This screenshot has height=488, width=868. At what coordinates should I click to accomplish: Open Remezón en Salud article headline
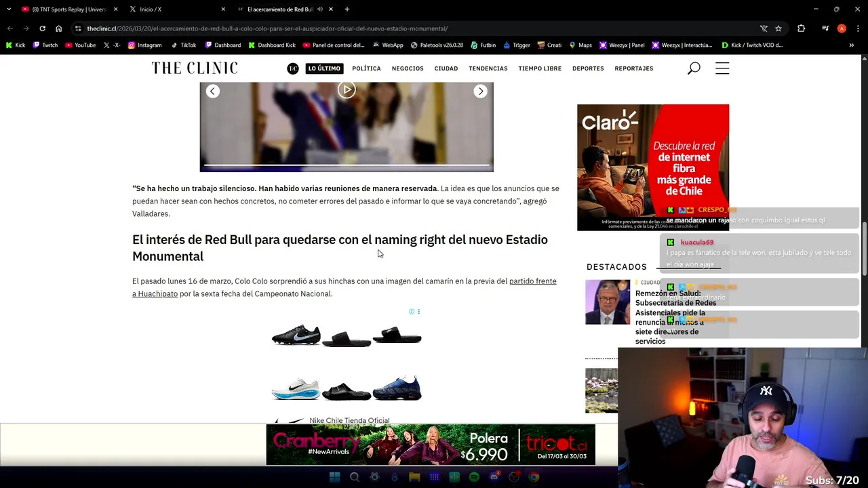(x=675, y=317)
